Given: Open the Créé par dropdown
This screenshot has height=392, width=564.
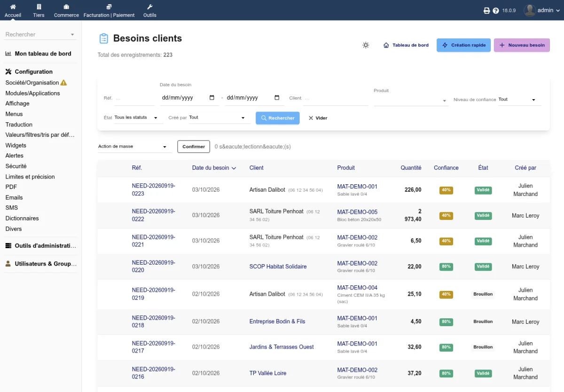Looking at the screenshot, I should point(219,118).
